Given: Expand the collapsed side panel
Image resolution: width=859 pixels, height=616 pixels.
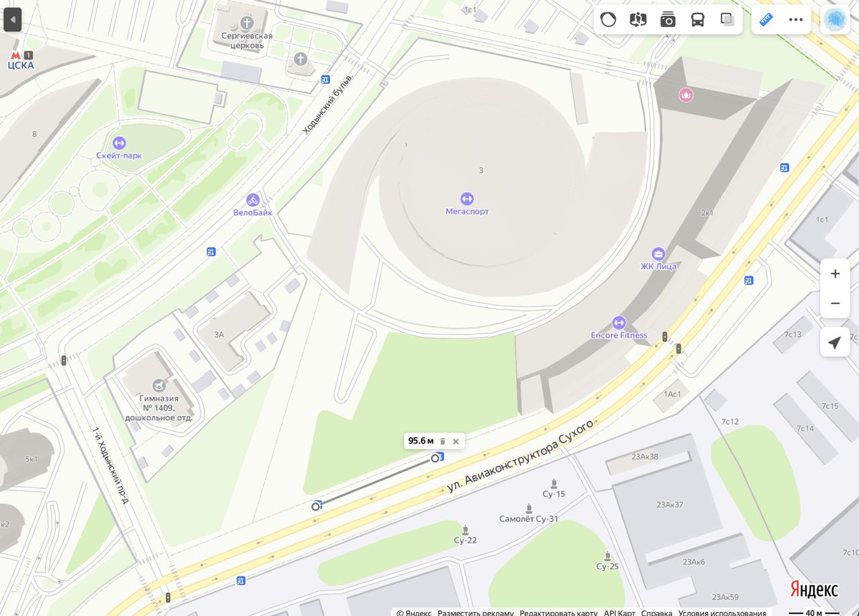Looking at the screenshot, I should click(x=13, y=19).
